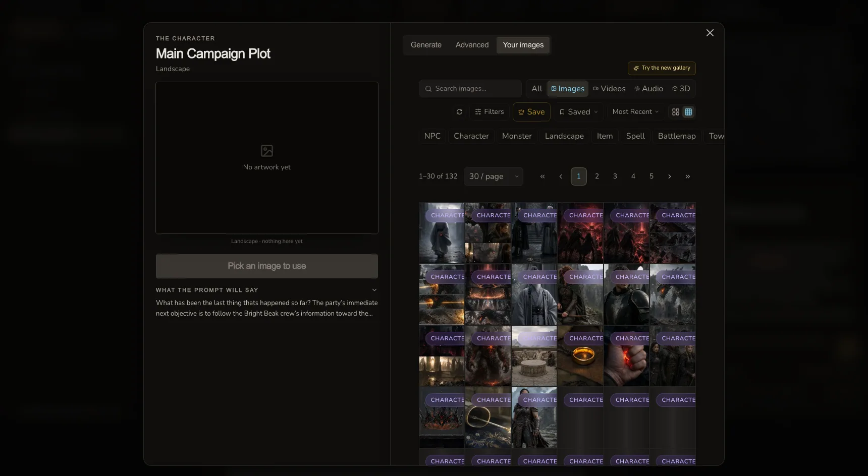This screenshot has height=476, width=868.
Task: Click Try the new gallery button
Action: 662,68
